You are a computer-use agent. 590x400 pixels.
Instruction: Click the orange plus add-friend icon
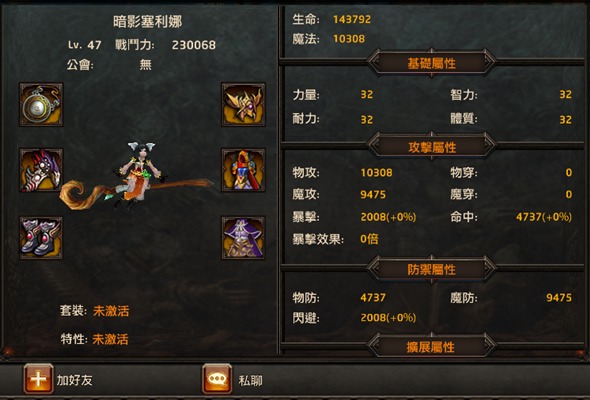tap(38, 379)
